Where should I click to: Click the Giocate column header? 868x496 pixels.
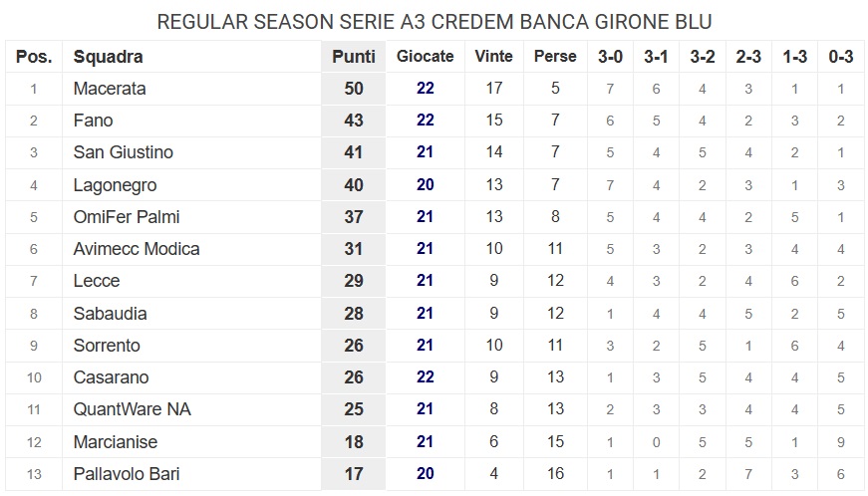(425, 57)
